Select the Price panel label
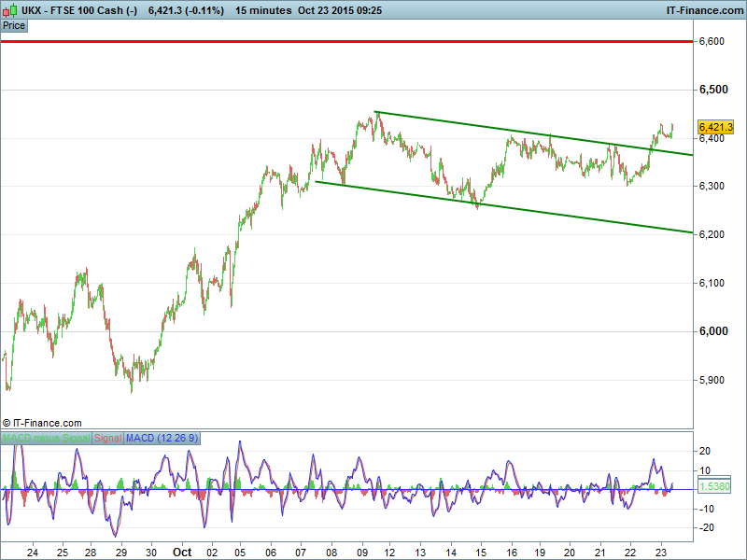The width and height of the screenshot is (747, 560). pyautogui.click(x=14, y=25)
